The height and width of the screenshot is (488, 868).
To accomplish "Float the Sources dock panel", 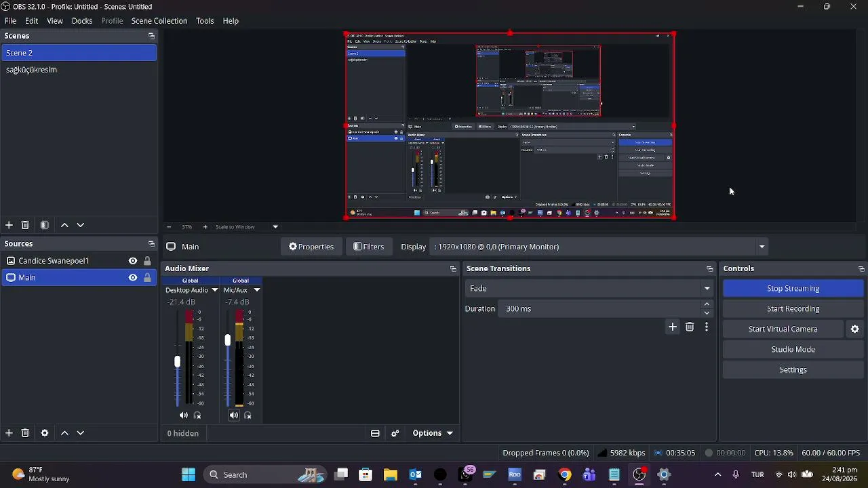I will 151,244.
